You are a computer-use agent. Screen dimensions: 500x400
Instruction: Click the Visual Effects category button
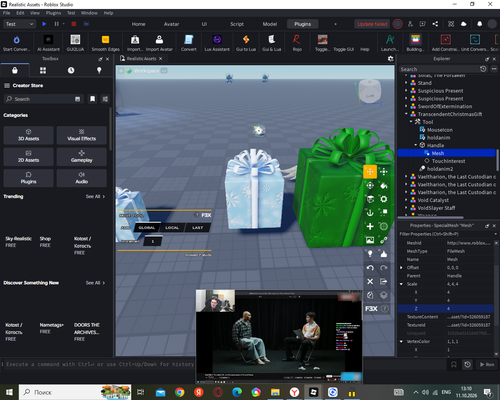click(x=82, y=135)
